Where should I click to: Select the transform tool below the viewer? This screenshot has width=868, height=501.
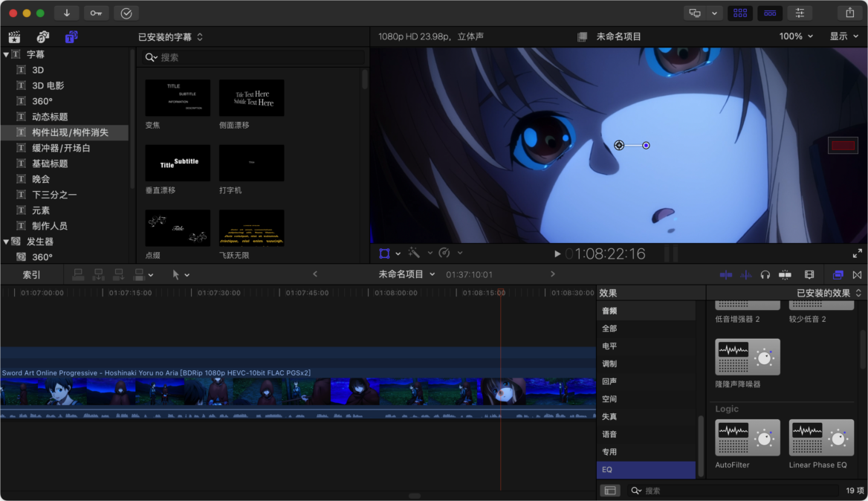click(x=384, y=253)
